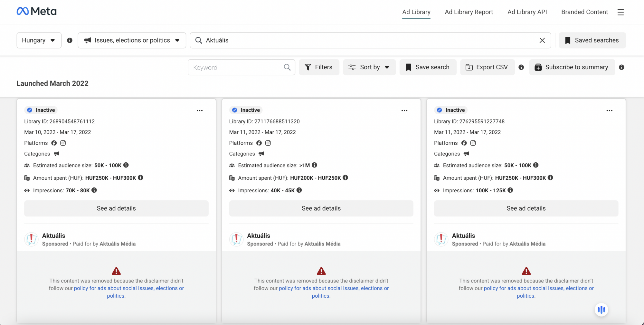This screenshot has width=644, height=325.
Task: Click amount spent info icon on ad 268904548761112
Action: pyautogui.click(x=141, y=177)
